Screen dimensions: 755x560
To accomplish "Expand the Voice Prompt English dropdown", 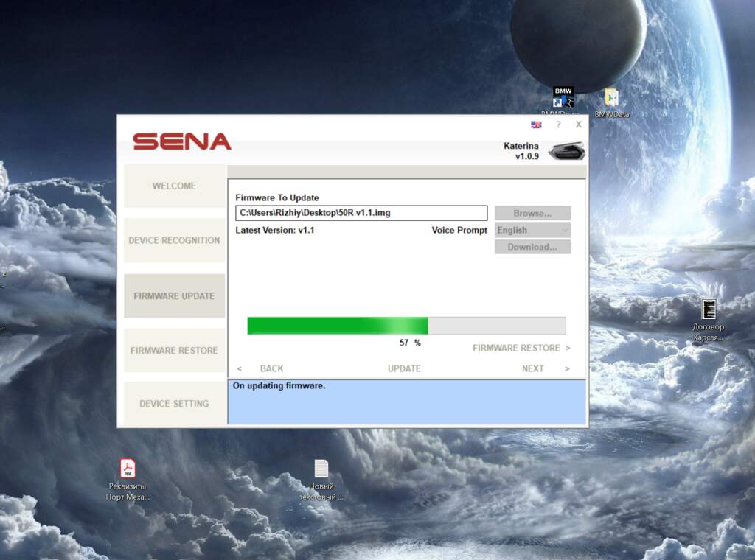I will 532,230.
